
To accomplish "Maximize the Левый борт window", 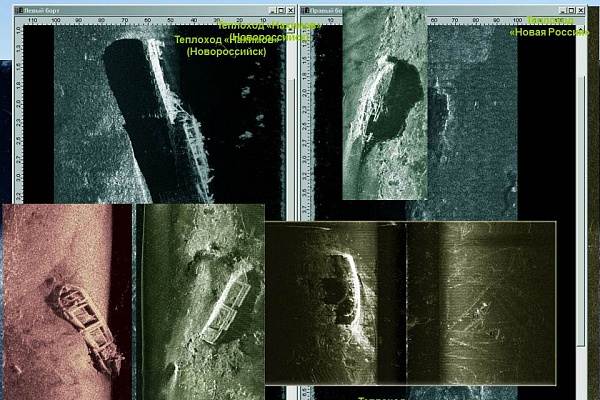I will pos(282,11).
